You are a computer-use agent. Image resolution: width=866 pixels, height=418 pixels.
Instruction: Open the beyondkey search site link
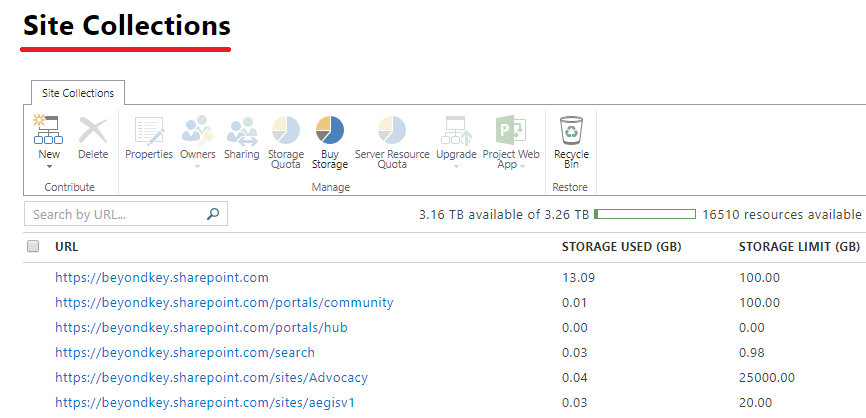185,352
